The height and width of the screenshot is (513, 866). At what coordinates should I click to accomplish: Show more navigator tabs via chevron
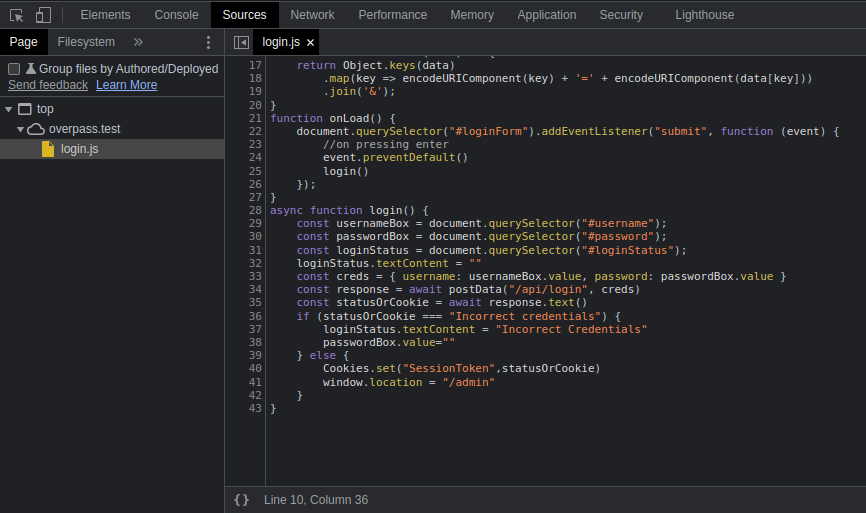pos(138,42)
